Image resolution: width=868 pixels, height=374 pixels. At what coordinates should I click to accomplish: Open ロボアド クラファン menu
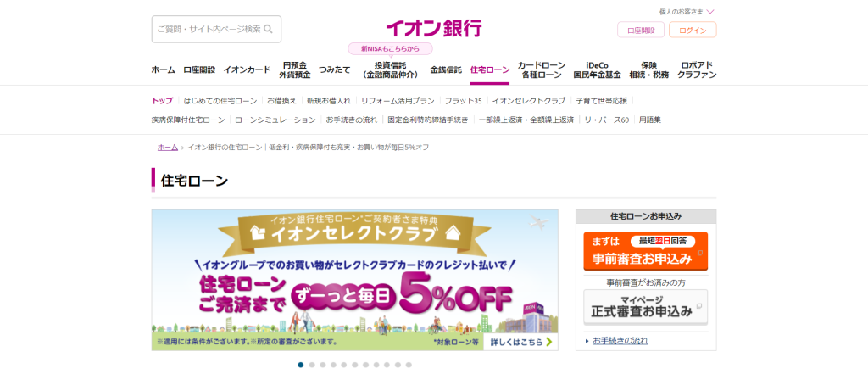pyautogui.click(x=697, y=70)
